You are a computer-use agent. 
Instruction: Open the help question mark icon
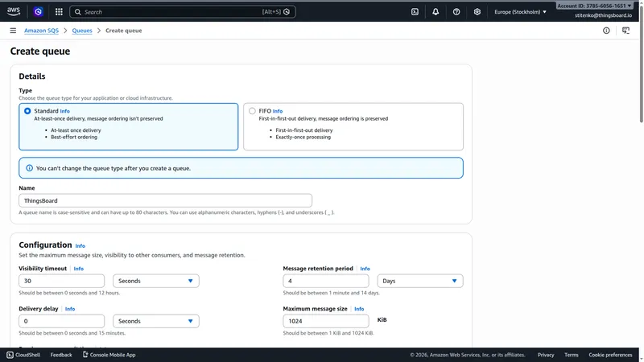pyautogui.click(x=456, y=12)
